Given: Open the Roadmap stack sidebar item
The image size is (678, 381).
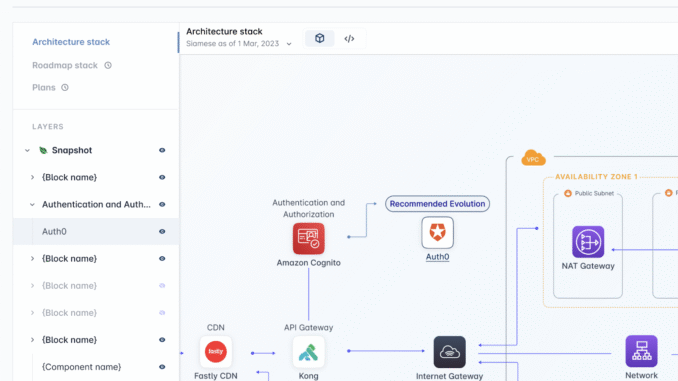Looking at the screenshot, I should coord(65,65).
